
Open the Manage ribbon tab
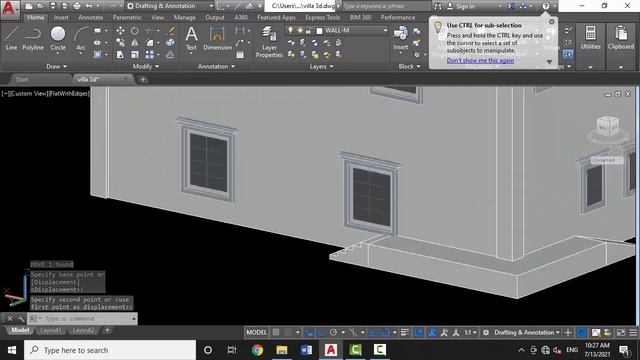click(184, 18)
